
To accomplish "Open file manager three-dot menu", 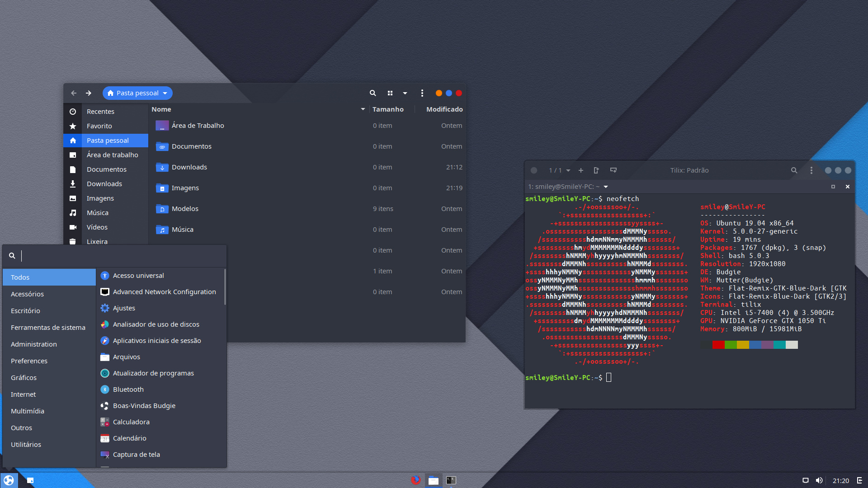I will coord(422,93).
